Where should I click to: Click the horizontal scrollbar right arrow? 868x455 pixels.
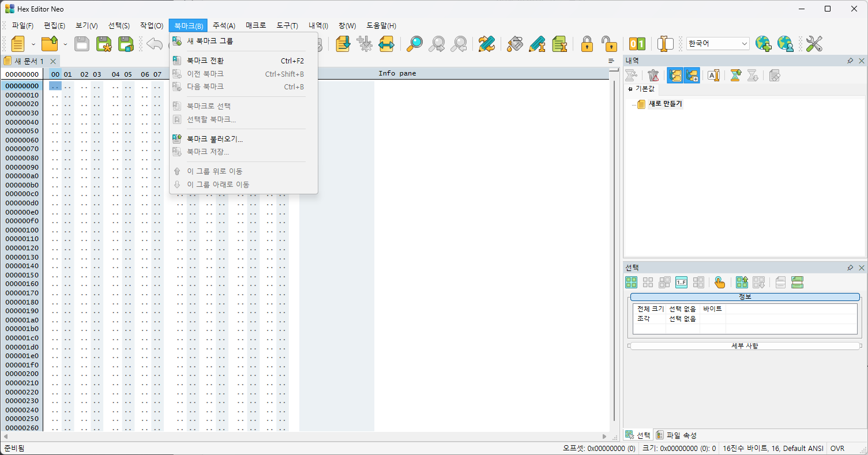(604, 437)
